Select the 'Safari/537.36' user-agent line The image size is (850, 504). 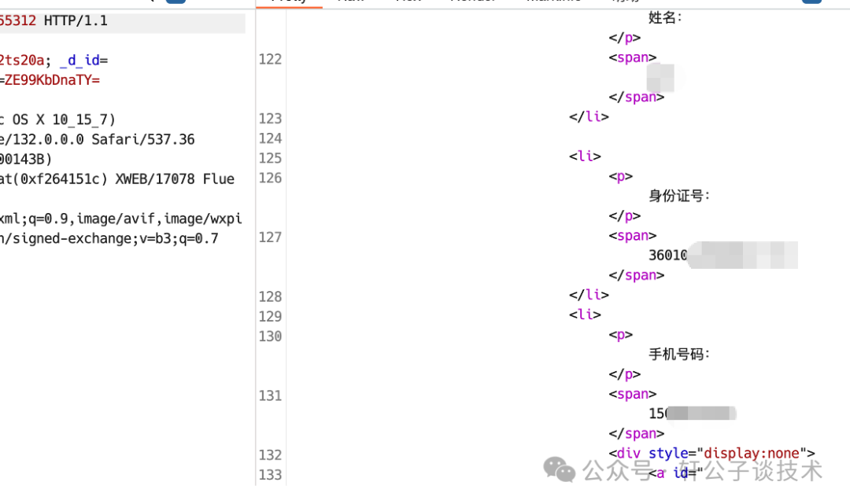tap(142, 140)
